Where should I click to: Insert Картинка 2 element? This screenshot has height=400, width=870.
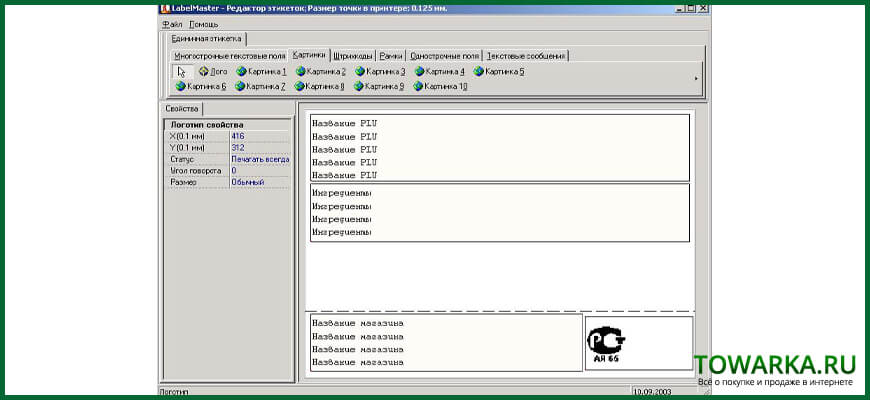click(321, 72)
